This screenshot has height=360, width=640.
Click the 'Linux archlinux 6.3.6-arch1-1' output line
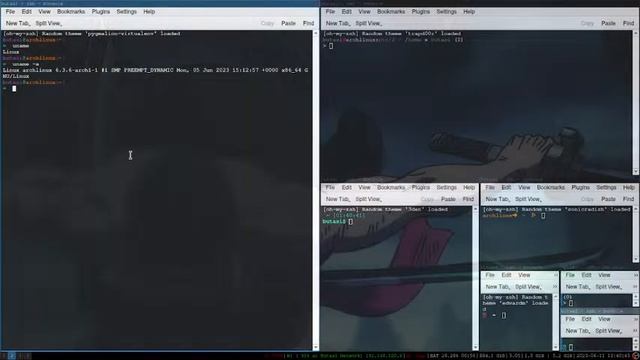(x=155, y=70)
